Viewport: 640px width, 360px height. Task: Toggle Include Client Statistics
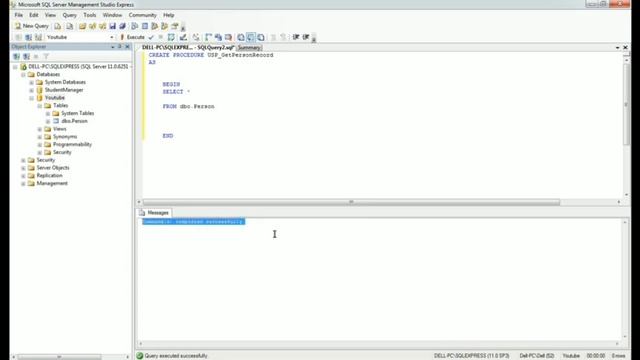pyautogui.click(x=218, y=37)
